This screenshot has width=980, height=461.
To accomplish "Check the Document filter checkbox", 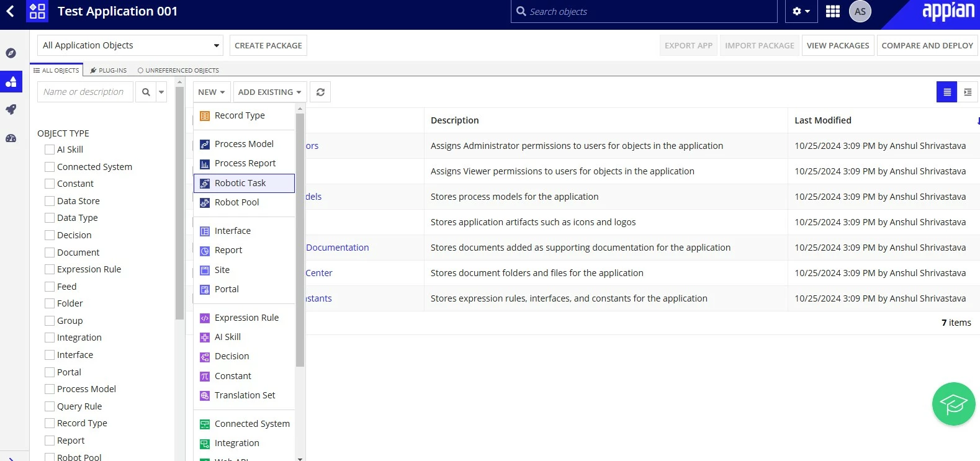I will pos(50,253).
